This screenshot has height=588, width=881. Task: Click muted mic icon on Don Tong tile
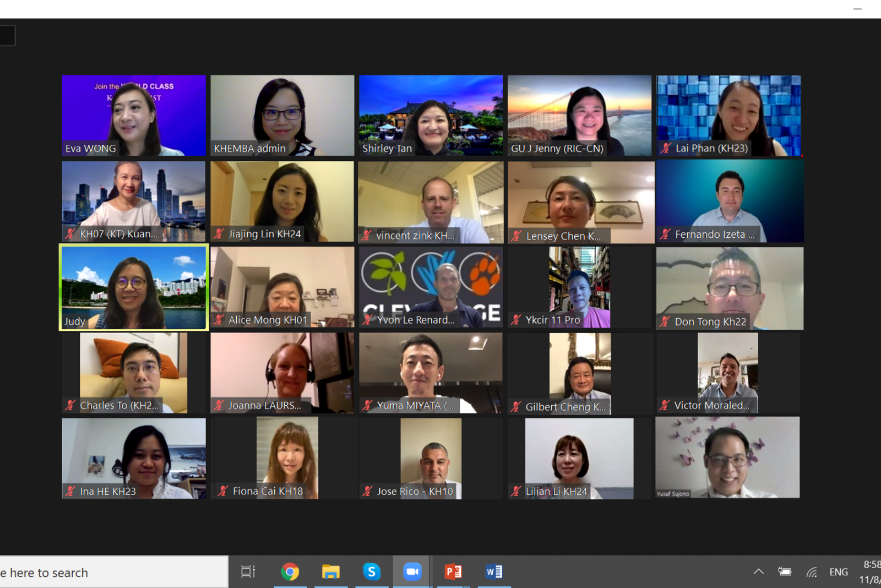coord(666,322)
